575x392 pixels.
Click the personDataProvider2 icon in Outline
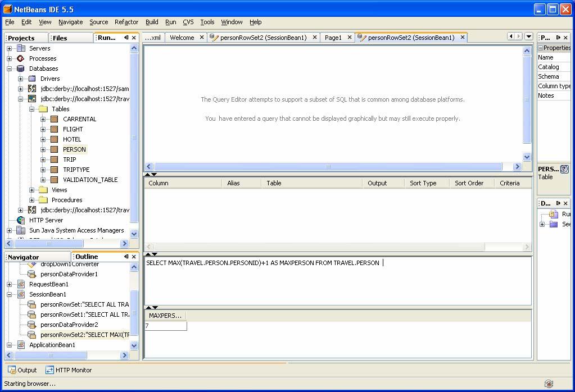(32, 325)
